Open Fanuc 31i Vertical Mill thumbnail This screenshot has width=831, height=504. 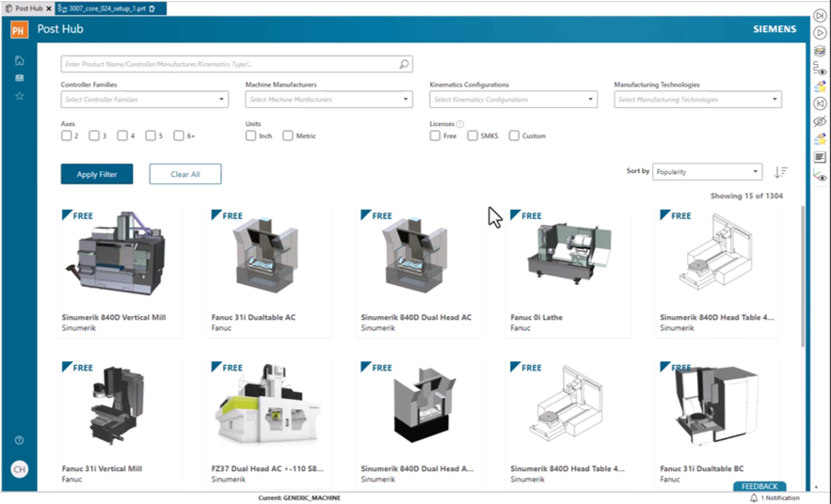[x=117, y=405]
